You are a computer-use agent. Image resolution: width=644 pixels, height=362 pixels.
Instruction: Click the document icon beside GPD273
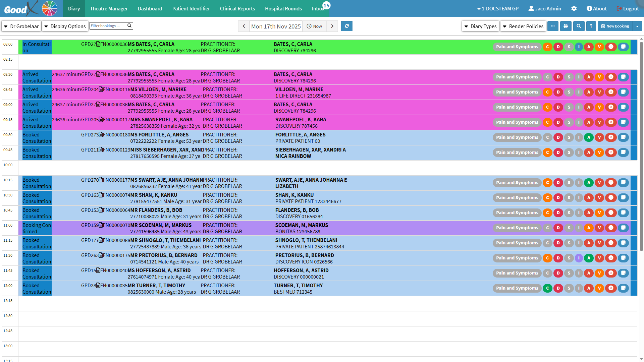click(x=101, y=135)
